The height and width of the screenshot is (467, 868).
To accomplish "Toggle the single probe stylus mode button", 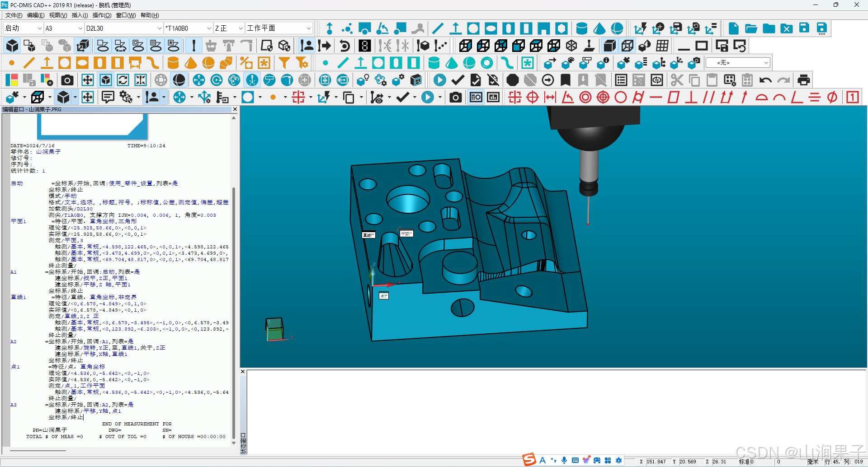I will pyautogui.click(x=194, y=46).
